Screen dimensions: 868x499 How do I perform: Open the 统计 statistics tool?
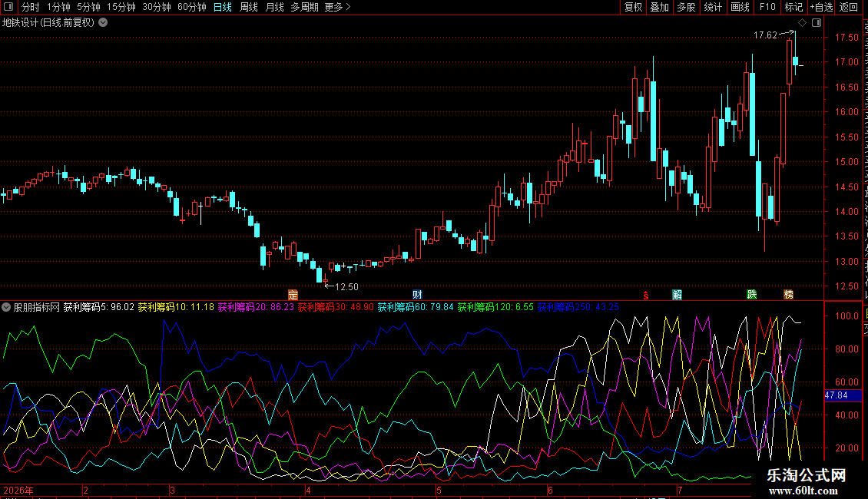(712, 7)
